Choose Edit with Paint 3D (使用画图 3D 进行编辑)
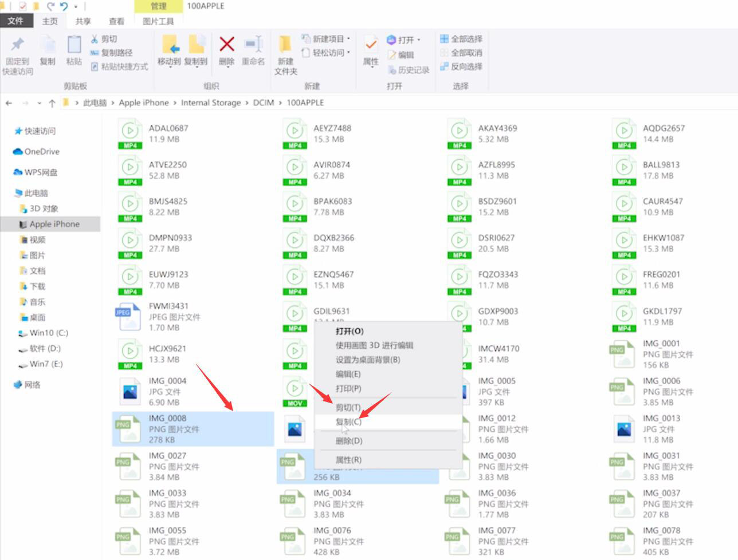 (388, 345)
